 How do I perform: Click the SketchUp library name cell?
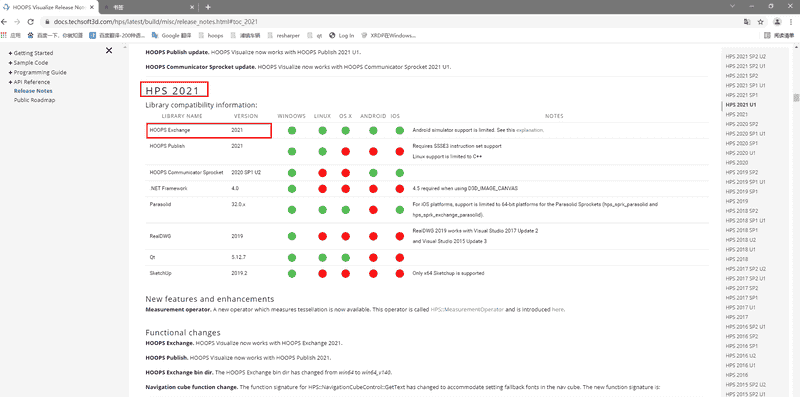pos(160,273)
